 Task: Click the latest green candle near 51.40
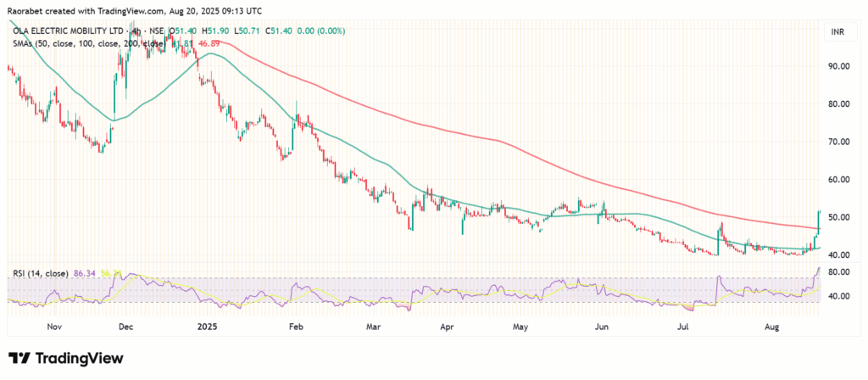(x=819, y=219)
